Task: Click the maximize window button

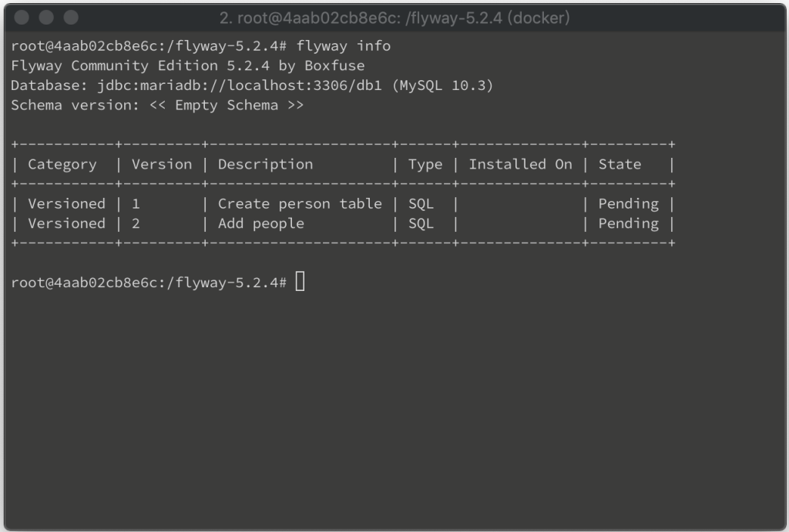Action: 71,18
